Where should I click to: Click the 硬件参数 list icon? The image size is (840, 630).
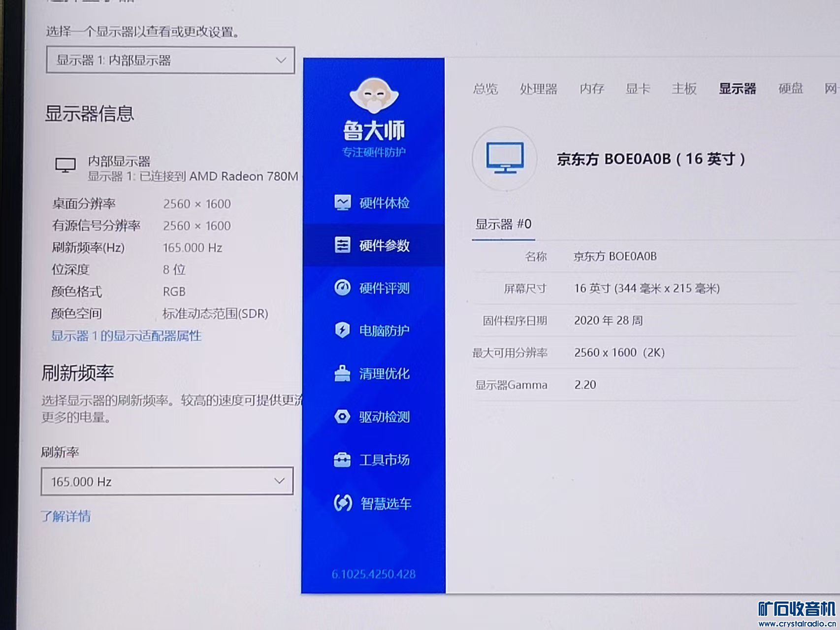[342, 245]
